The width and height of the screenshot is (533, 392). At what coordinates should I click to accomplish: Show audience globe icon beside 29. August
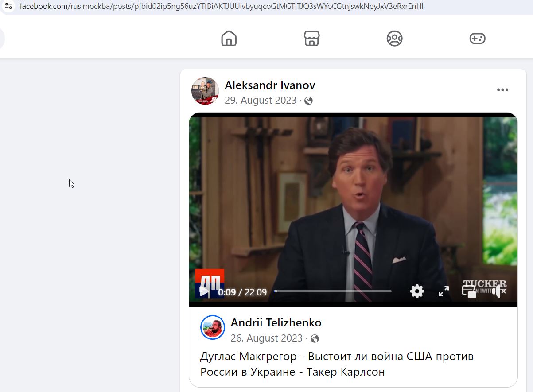309,101
